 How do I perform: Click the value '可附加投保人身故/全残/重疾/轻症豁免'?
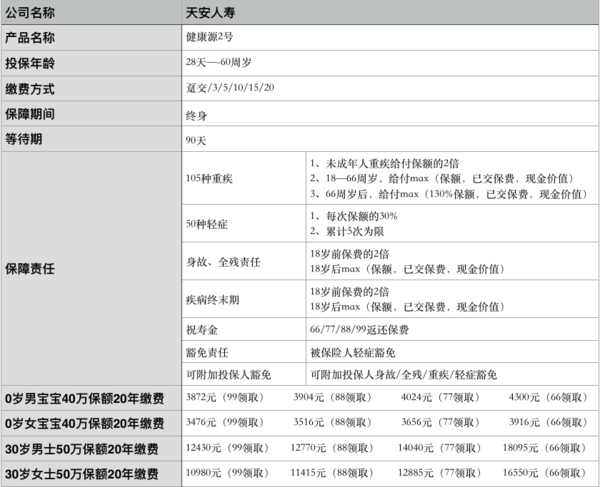[404, 375]
